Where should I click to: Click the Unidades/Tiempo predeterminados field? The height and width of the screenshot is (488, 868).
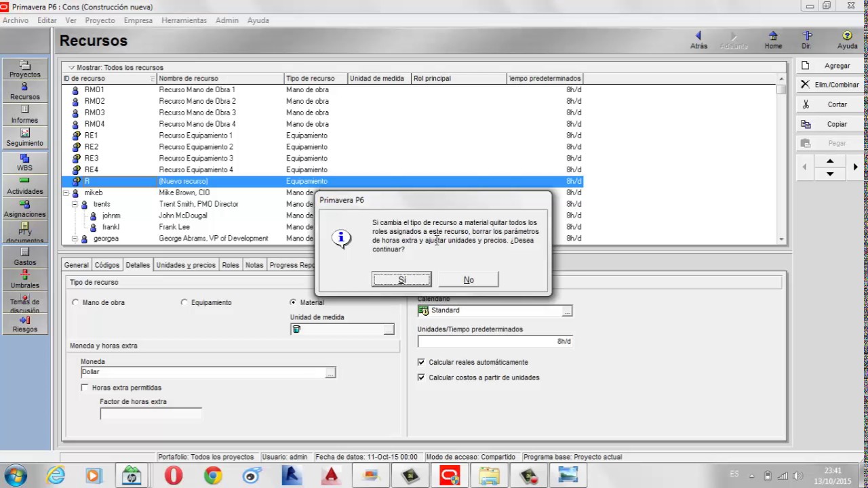[x=495, y=342]
